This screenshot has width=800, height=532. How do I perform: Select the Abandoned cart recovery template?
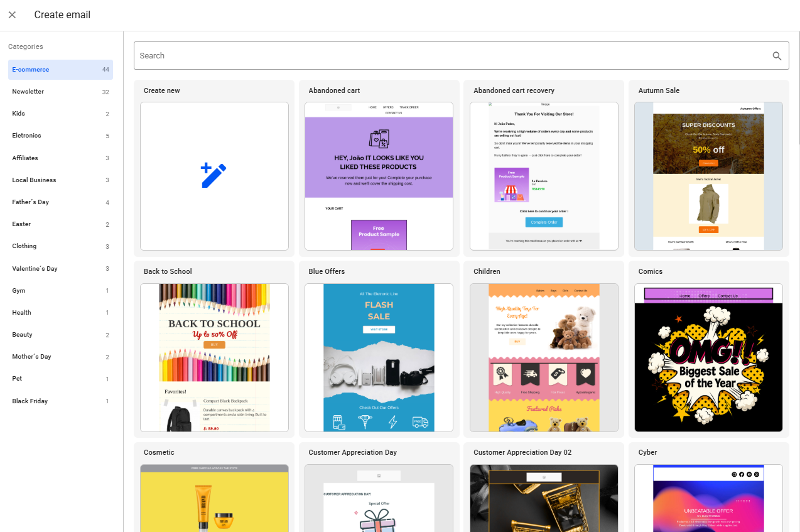(544, 176)
